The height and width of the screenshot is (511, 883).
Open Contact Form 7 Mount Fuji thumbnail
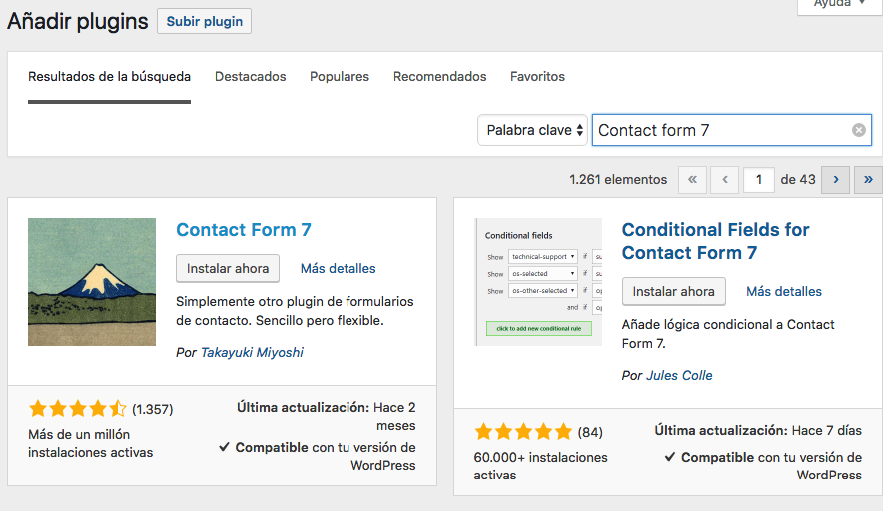point(92,282)
